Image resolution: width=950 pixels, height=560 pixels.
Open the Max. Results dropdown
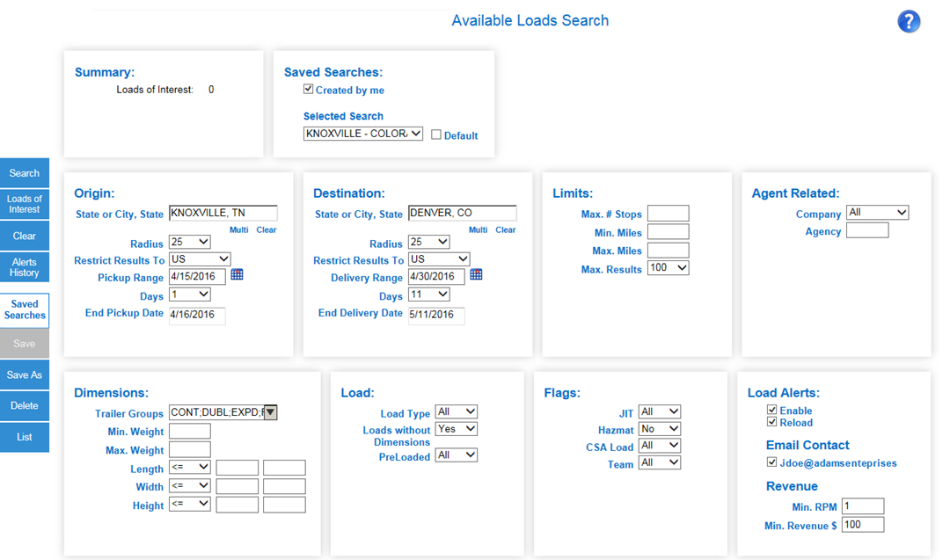click(668, 269)
